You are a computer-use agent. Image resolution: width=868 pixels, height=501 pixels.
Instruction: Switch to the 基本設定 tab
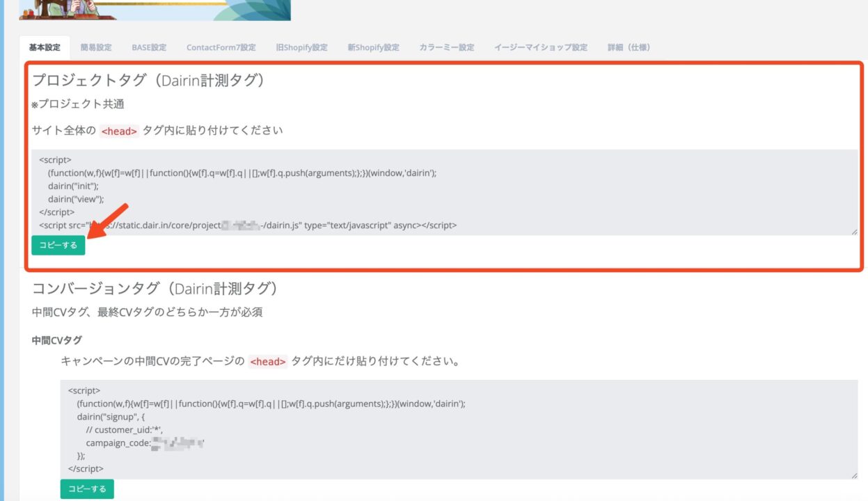45,47
